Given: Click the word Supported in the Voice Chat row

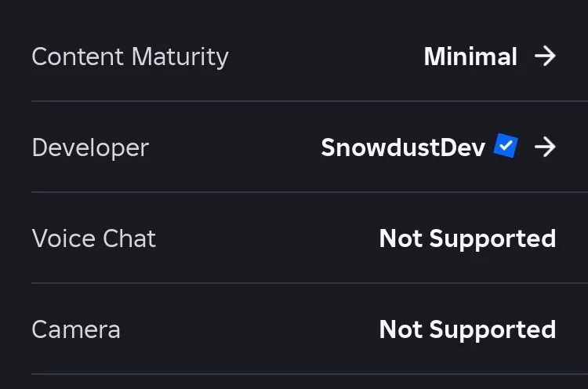Looking at the screenshot, I should 492,239.
